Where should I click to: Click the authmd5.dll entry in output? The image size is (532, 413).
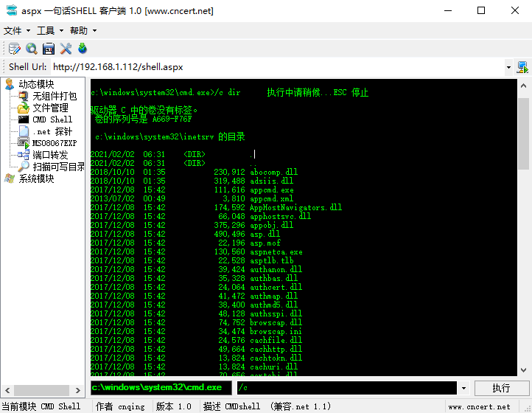click(x=273, y=305)
